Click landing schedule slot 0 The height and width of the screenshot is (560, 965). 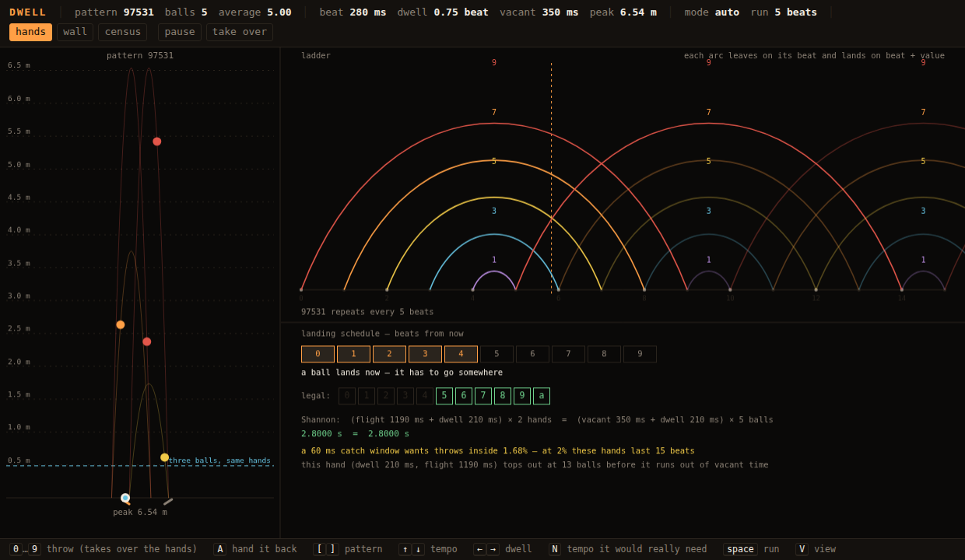pos(318,354)
